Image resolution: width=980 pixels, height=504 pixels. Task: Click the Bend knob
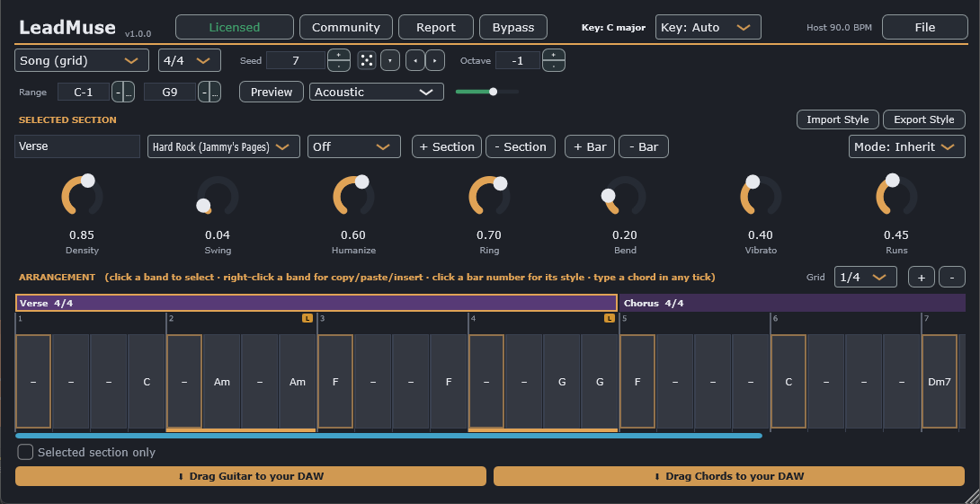pos(625,196)
